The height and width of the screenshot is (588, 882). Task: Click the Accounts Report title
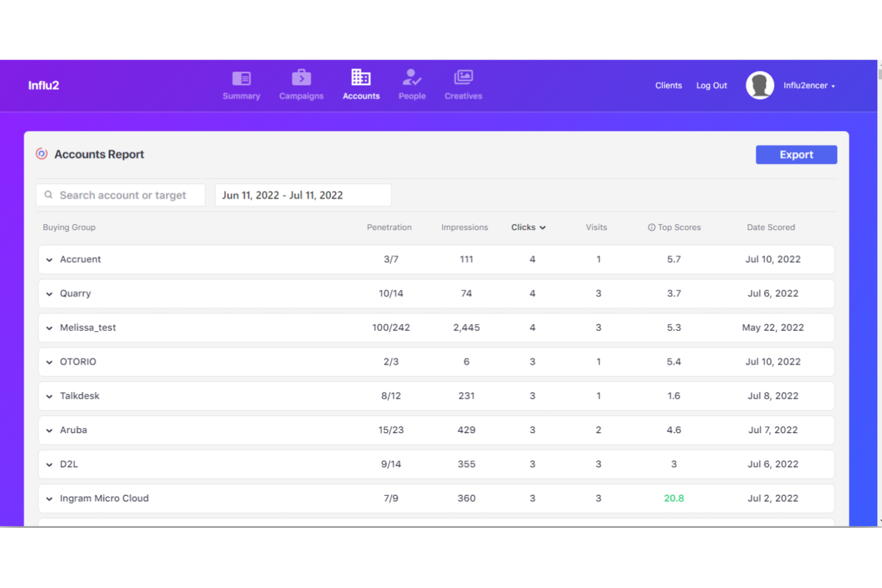point(99,154)
